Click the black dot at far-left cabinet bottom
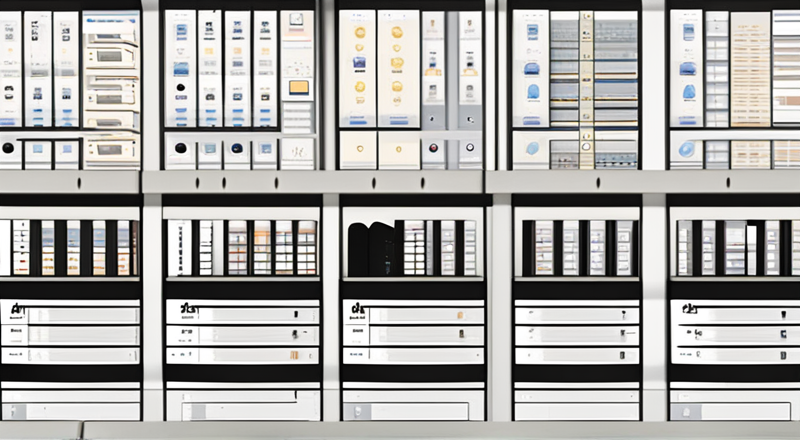 tap(9, 149)
